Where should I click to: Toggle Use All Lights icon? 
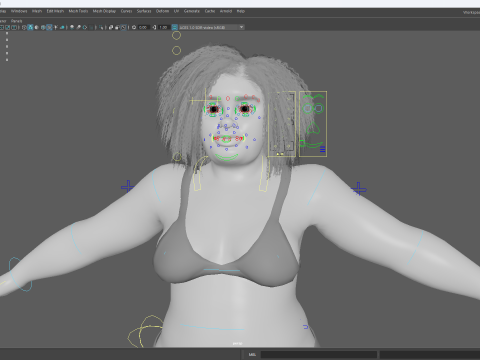click(56, 27)
